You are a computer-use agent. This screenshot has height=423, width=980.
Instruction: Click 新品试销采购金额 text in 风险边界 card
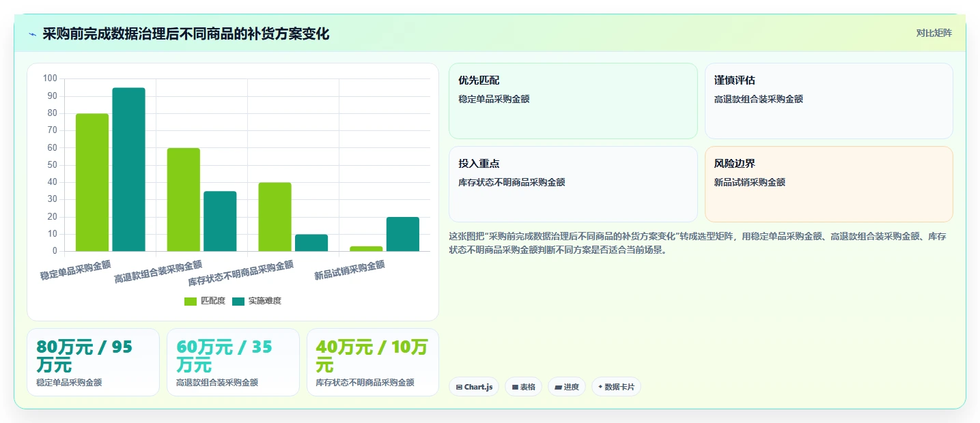(x=750, y=182)
